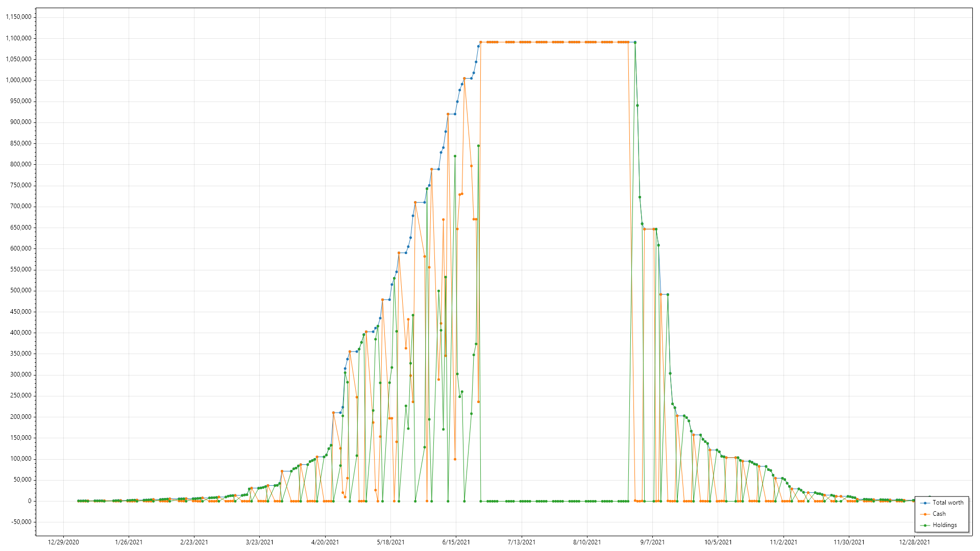Click the 1,100,000 y-axis value label
This screenshot has height=551, width=980.
18,38
